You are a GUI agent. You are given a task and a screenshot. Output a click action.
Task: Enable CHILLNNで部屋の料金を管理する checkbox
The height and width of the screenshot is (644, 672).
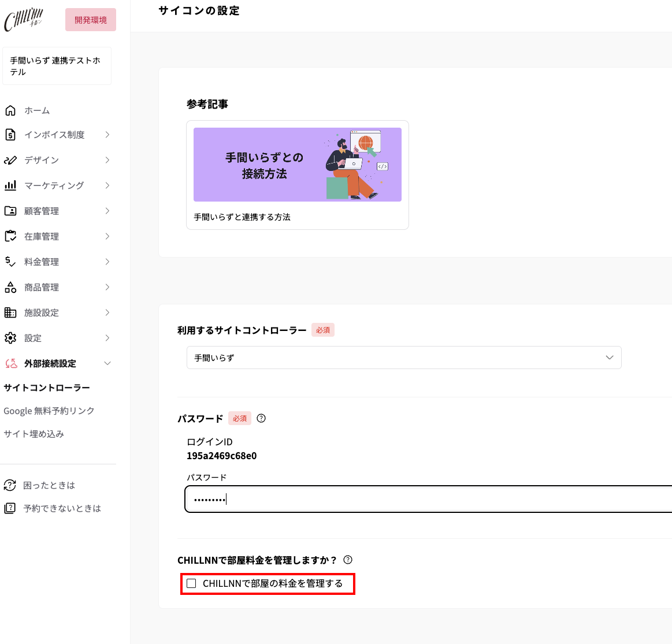click(191, 583)
